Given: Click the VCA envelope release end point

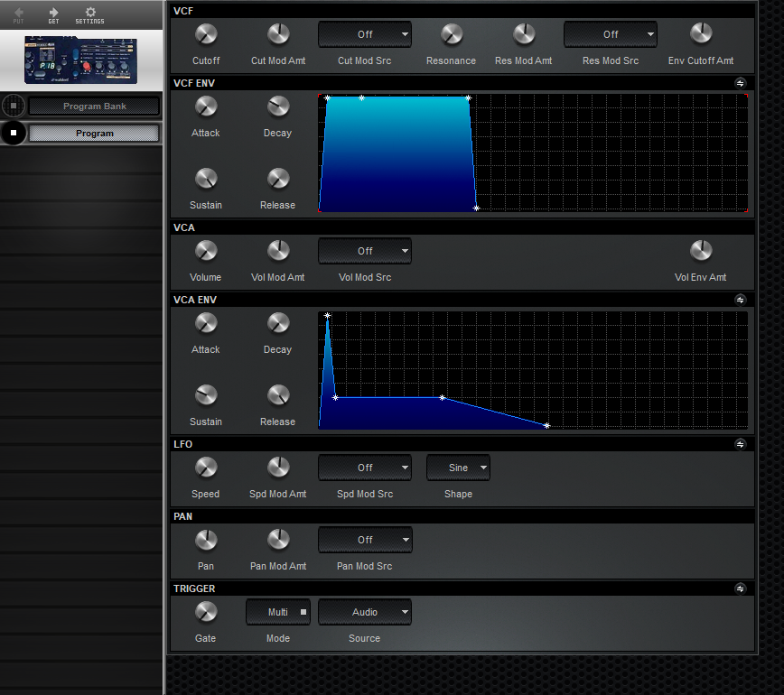Looking at the screenshot, I should pyautogui.click(x=547, y=426).
